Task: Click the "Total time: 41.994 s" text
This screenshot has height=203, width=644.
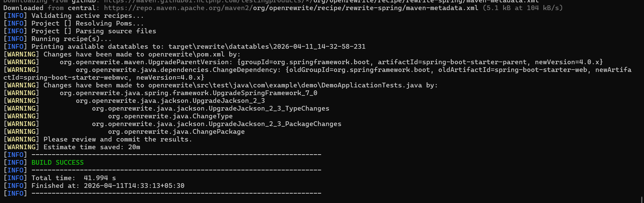Action: tap(73, 178)
